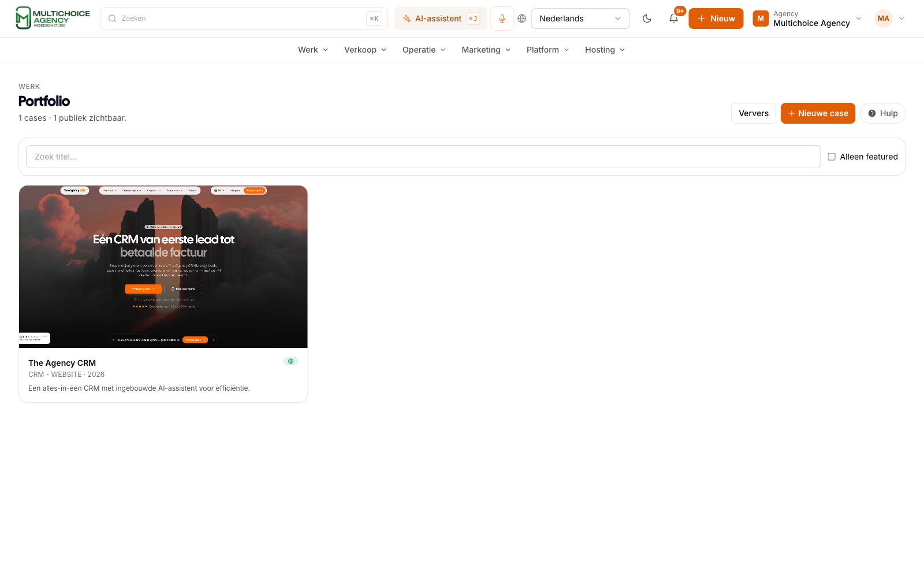Click the globe language icon
Screen dimensions: 924x578
pyautogui.click(x=522, y=18)
